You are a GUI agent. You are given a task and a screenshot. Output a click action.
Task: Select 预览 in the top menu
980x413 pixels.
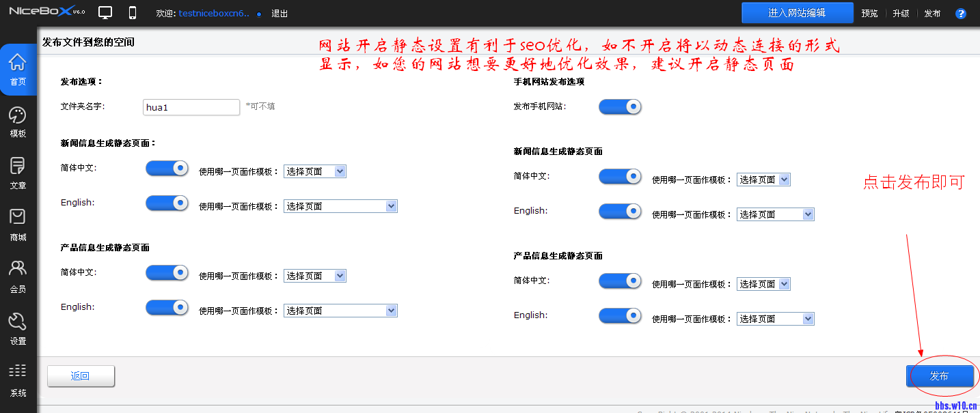pos(869,12)
